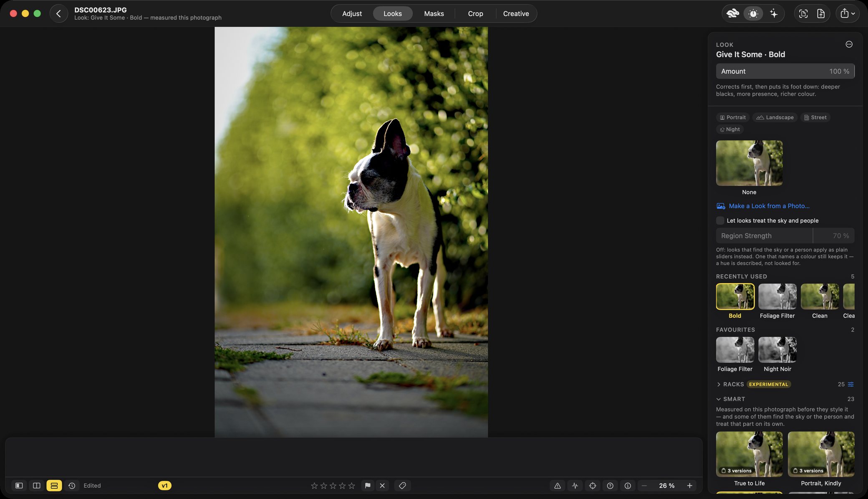Viewport: 868px width, 499px height.
Task: Click the rabbit speed icon in toolbar
Action: pyautogui.click(x=732, y=13)
